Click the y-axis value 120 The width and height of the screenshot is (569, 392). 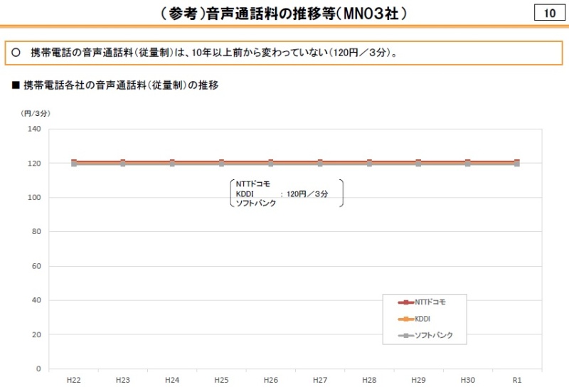coord(34,164)
